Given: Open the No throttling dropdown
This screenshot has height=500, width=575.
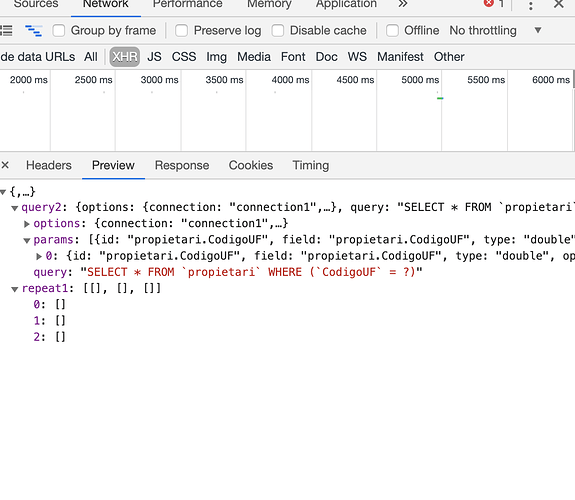Looking at the screenshot, I should pos(495,30).
